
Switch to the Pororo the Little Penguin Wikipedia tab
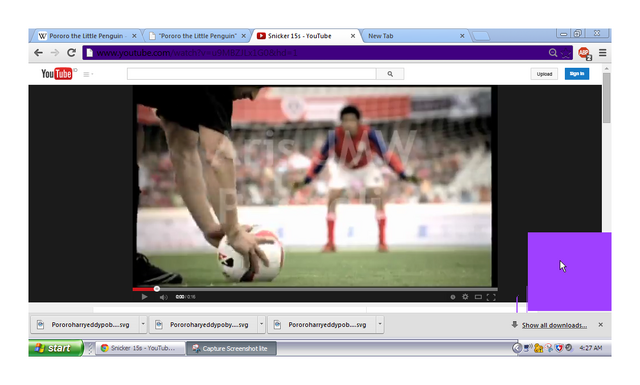click(x=86, y=36)
